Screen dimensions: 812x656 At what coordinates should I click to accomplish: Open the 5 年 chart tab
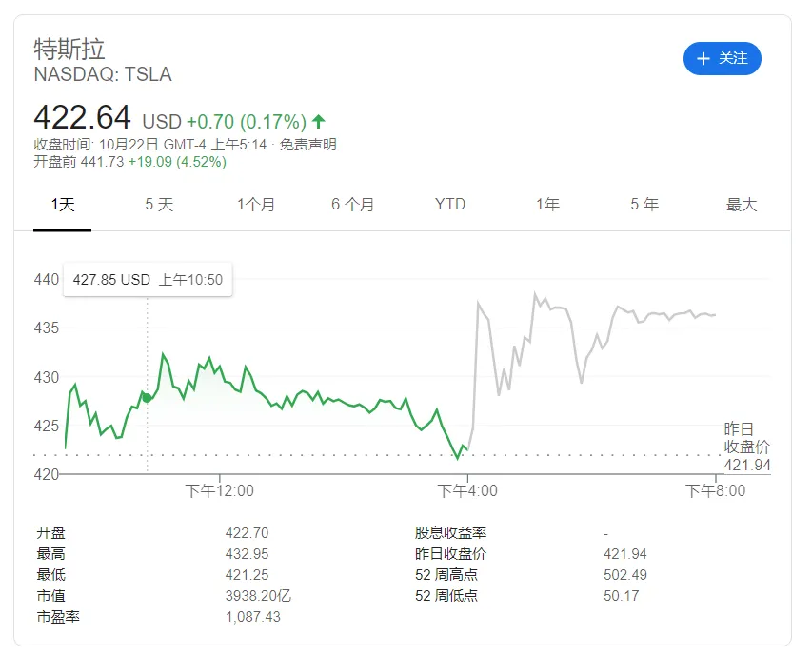coord(644,205)
